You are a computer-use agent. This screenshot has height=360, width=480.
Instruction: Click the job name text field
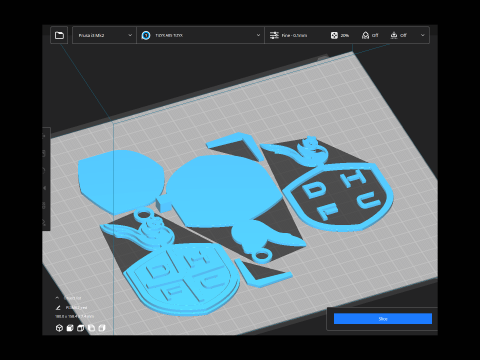click(77, 308)
